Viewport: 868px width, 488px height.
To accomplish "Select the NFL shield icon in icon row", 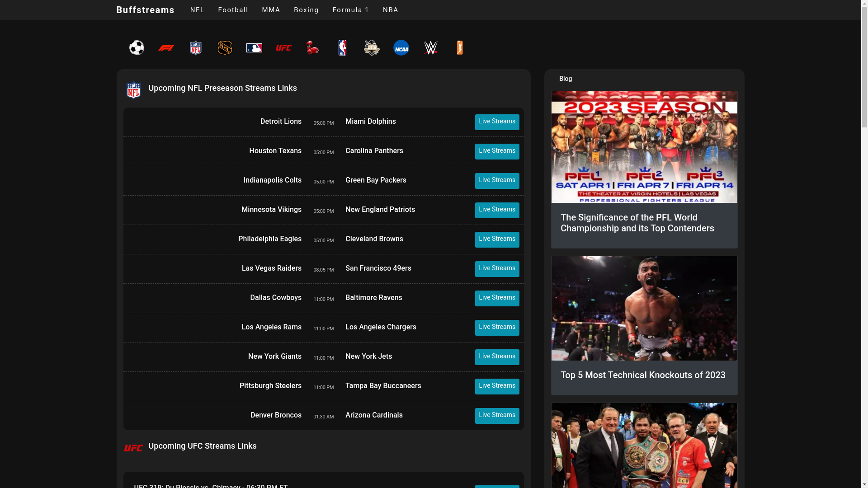I will (x=195, y=48).
